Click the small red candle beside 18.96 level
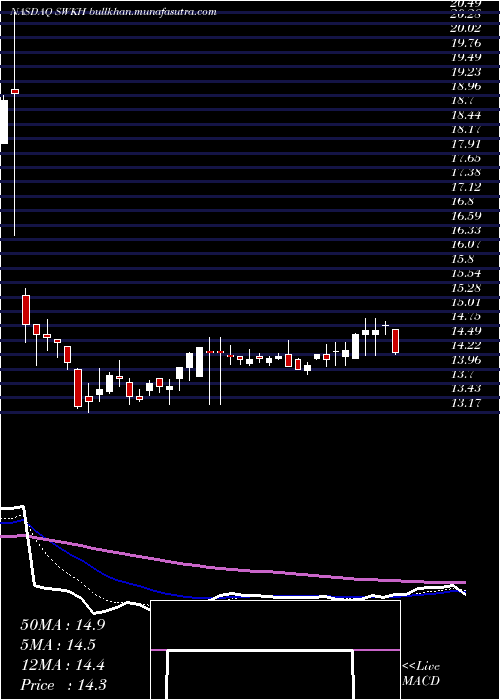Viewport: 500px width, 700px height. click(x=15, y=92)
